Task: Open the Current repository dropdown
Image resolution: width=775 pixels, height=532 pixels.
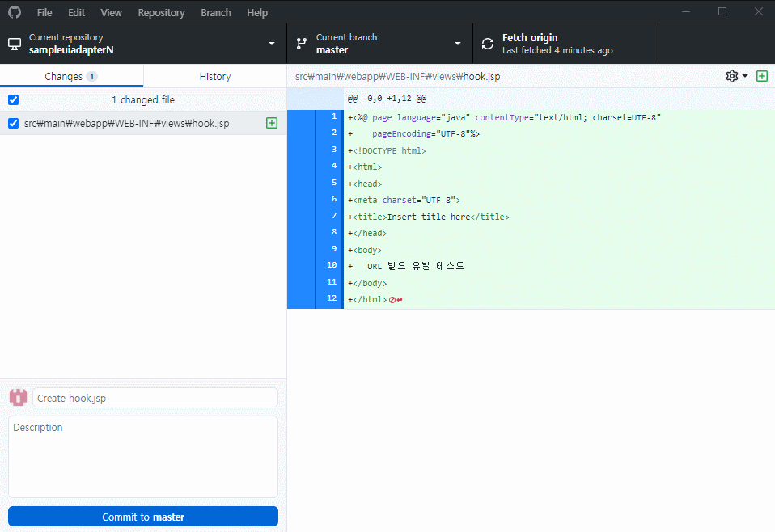Action: (x=272, y=43)
